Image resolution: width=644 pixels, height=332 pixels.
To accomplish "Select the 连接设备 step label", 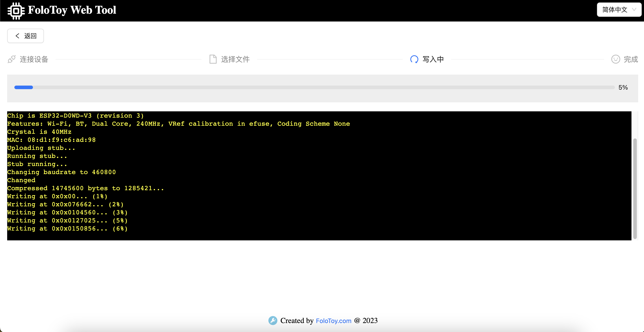I will (34, 59).
